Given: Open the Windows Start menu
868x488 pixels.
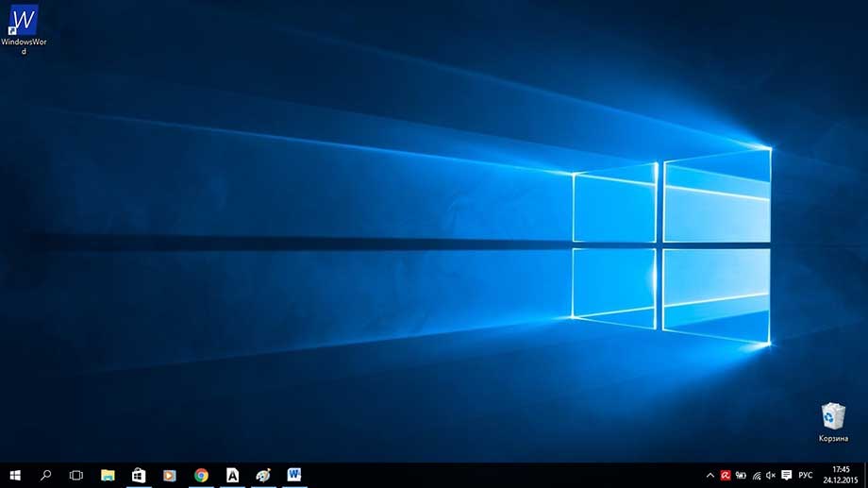Looking at the screenshot, I should click(x=15, y=476).
